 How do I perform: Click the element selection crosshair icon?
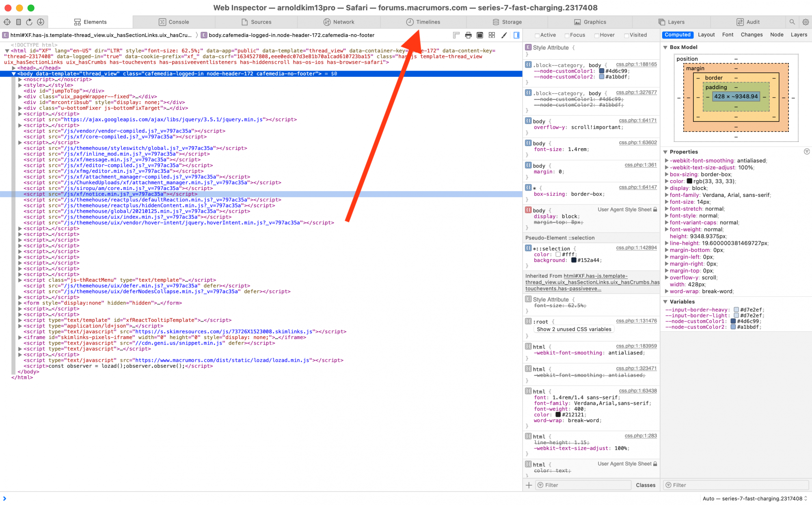(7, 22)
